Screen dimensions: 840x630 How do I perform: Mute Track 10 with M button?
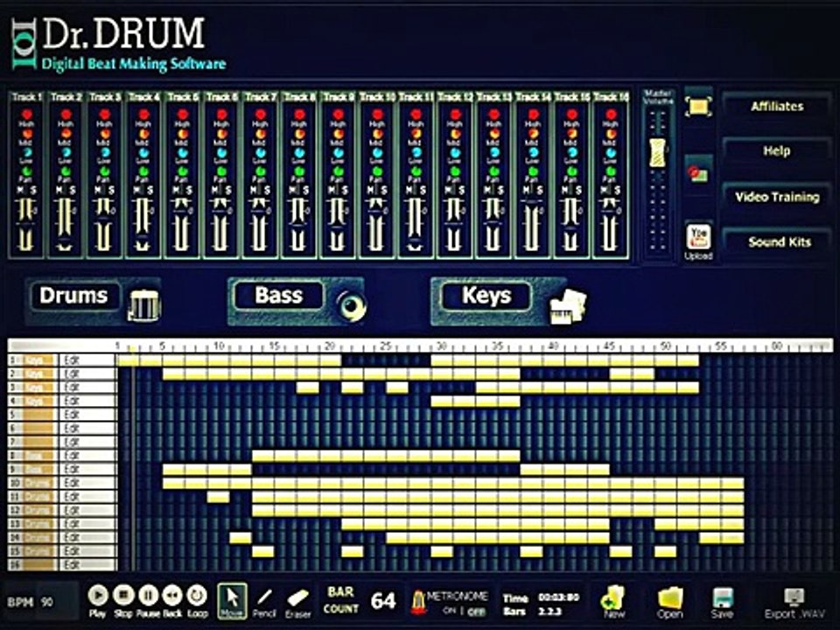(x=371, y=190)
